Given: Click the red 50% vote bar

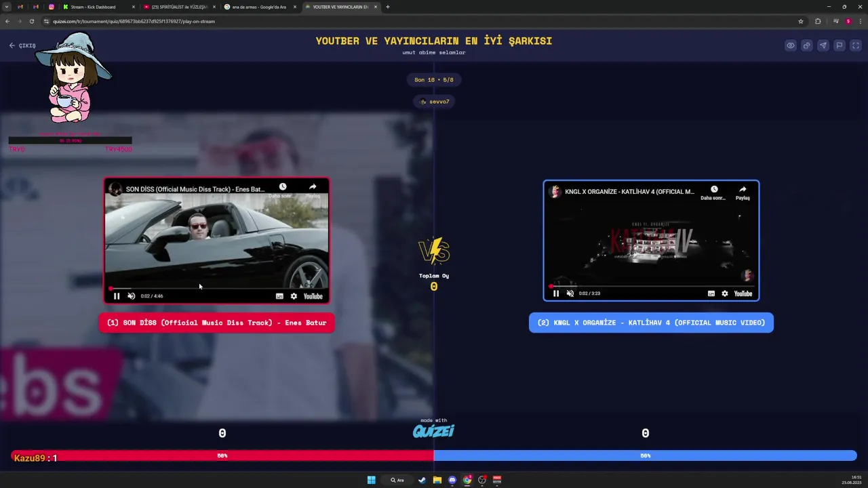Looking at the screenshot, I should tap(222, 456).
